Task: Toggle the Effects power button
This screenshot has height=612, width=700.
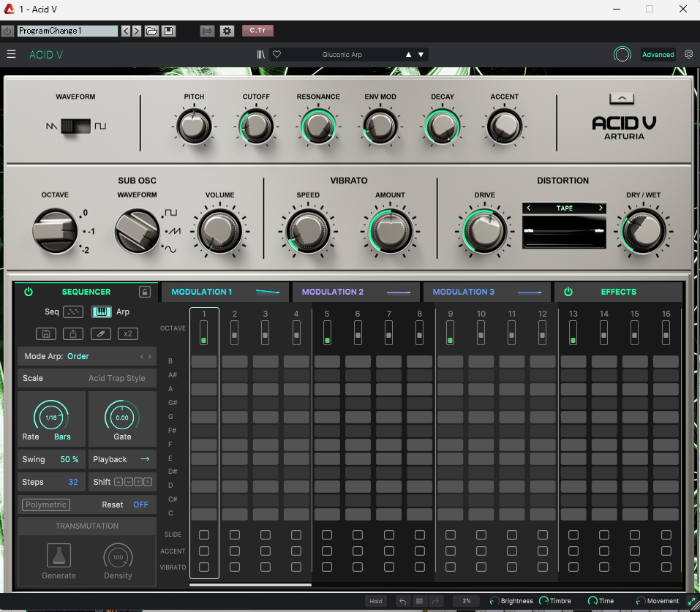Action: click(x=568, y=292)
